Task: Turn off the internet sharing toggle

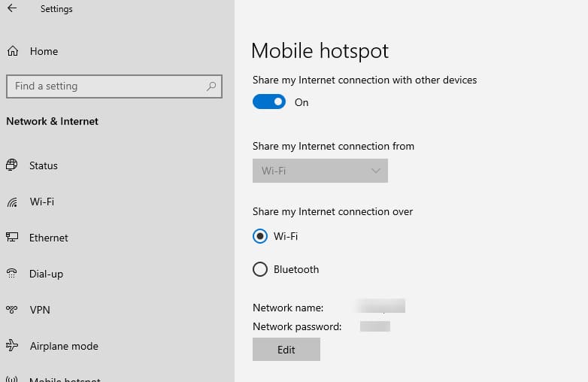Action: (x=269, y=102)
